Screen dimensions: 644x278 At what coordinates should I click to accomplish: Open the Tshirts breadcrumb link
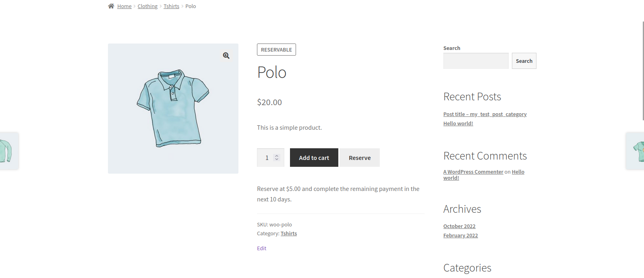[171, 6]
